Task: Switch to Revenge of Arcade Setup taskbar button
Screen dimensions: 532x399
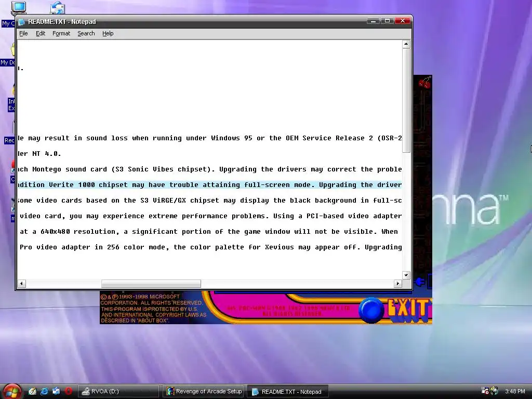Action: pyautogui.click(x=204, y=391)
